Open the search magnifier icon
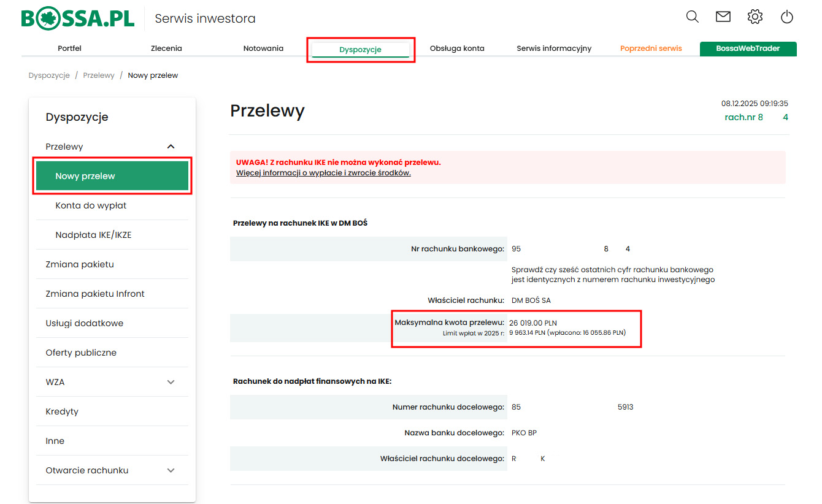Screen dimensions: 822x504 coord(692,17)
